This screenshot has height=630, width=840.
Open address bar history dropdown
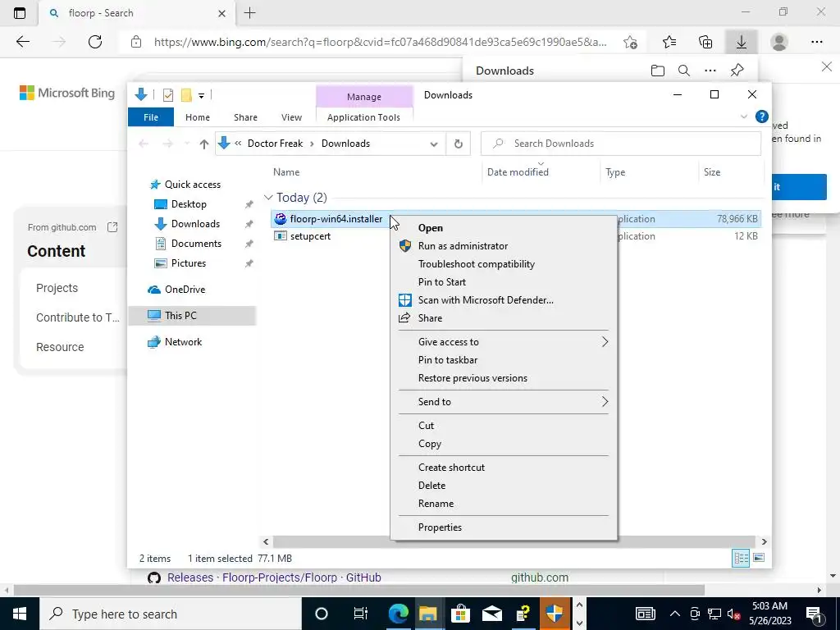point(434,144)
